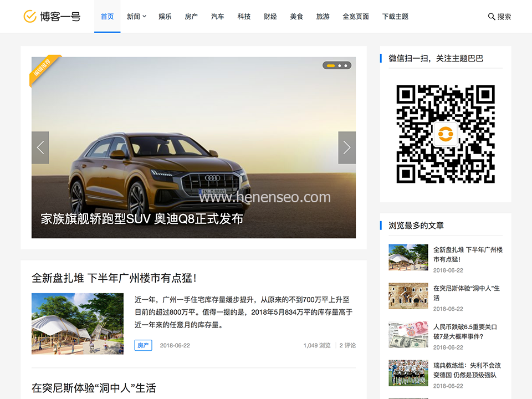Open sidebar link 在突尼斯体验洞中人生活
The image size is (532, 399).
467,293
